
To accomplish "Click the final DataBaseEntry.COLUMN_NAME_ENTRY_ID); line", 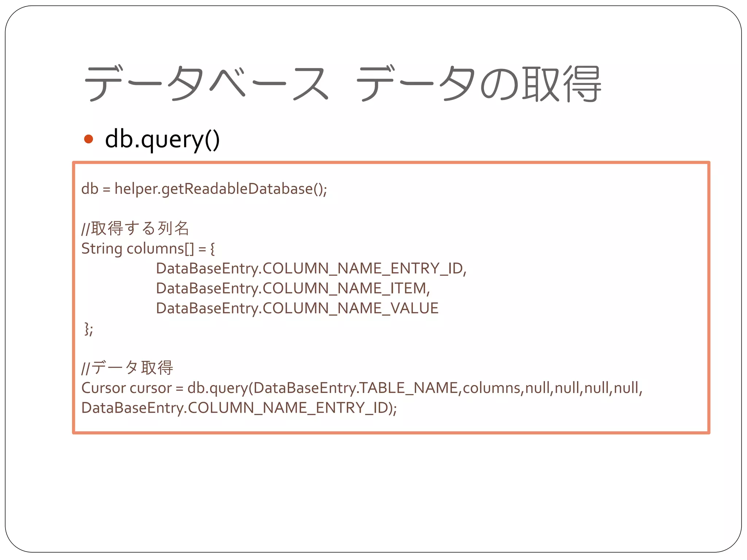I will click(239, 408).
